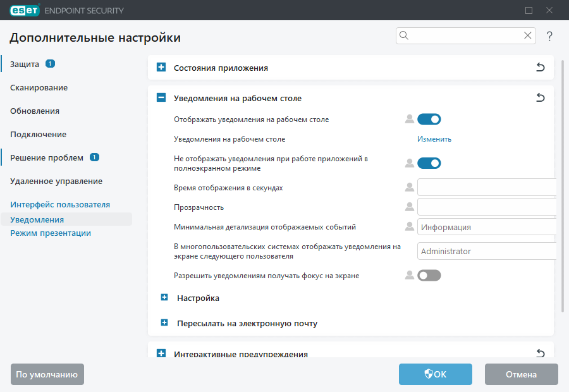Viewport: 569px width, 392px height.
Task: Click the revert arrow for Интерактивные предупреждения
Action: pos(540,353)
